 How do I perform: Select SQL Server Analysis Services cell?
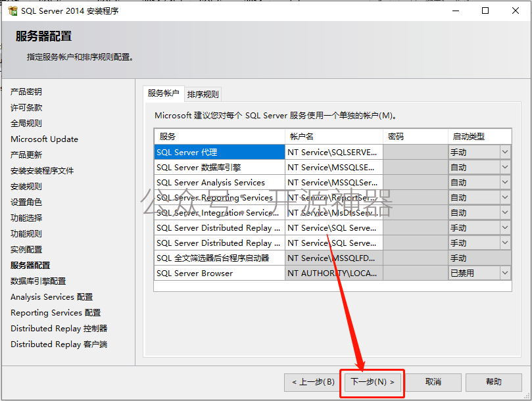220,182
